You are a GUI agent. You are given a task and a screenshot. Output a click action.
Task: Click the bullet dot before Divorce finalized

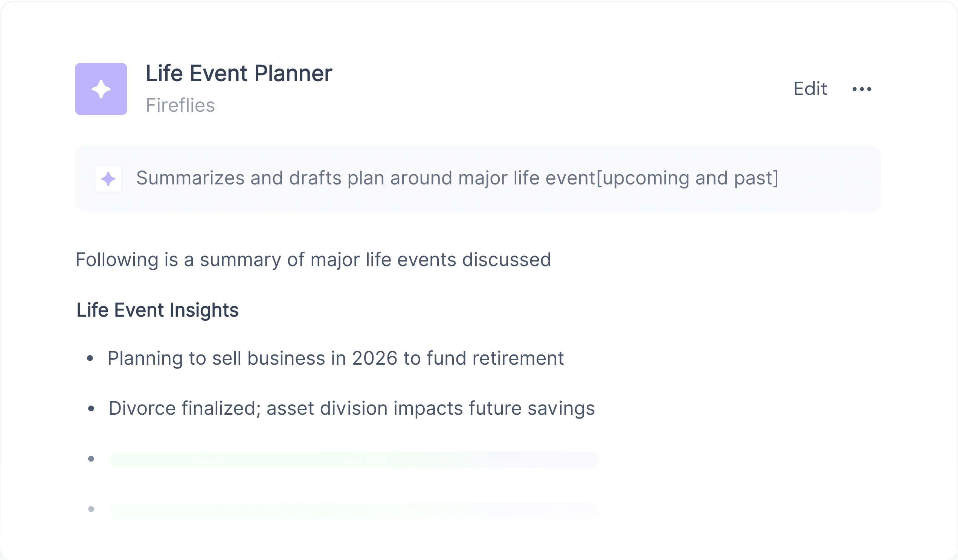pos(91,408)
